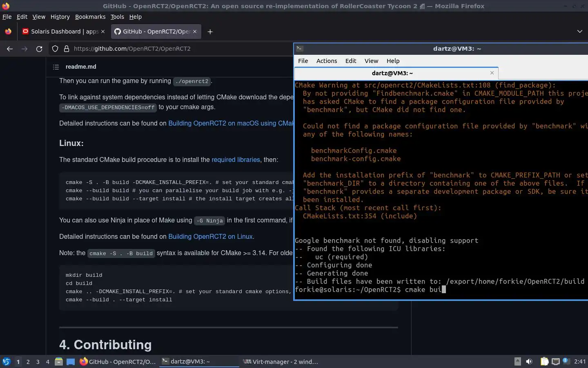Open the readme outline list icon
The height and width of the screenshot is (368, 588).
point(56,67)
